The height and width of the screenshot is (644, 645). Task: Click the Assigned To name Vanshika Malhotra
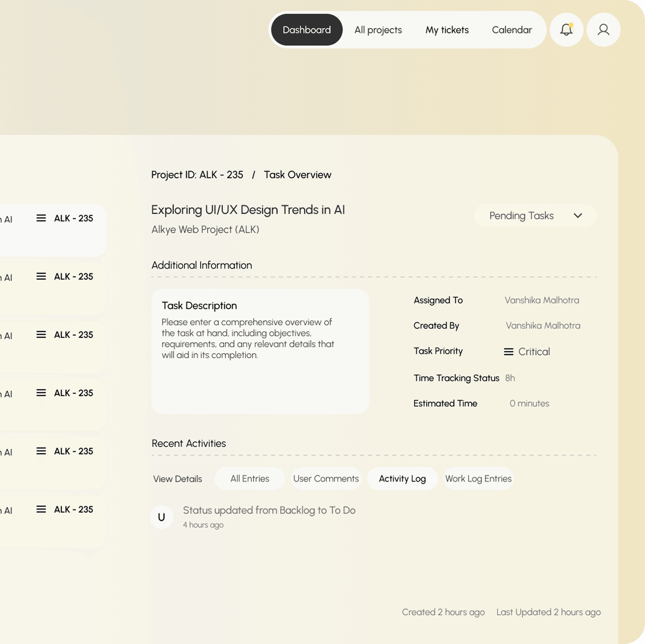(542, 300)
